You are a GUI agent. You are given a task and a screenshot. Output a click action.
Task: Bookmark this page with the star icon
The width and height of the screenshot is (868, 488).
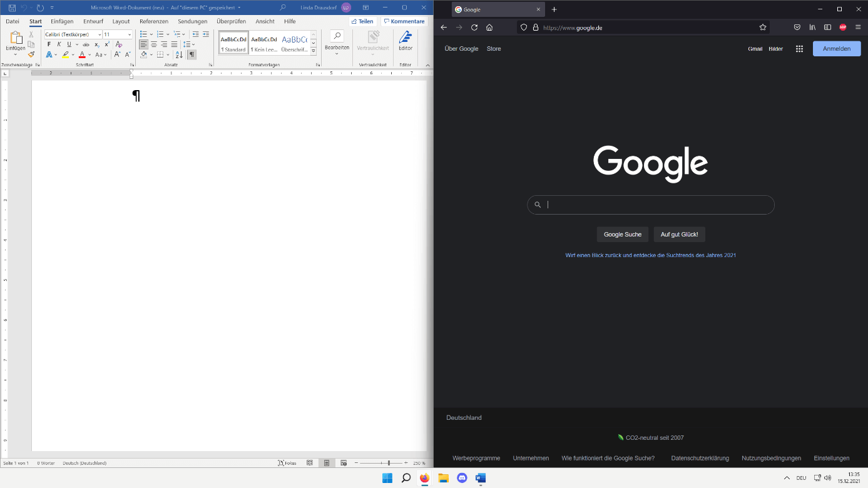point(763,28)
